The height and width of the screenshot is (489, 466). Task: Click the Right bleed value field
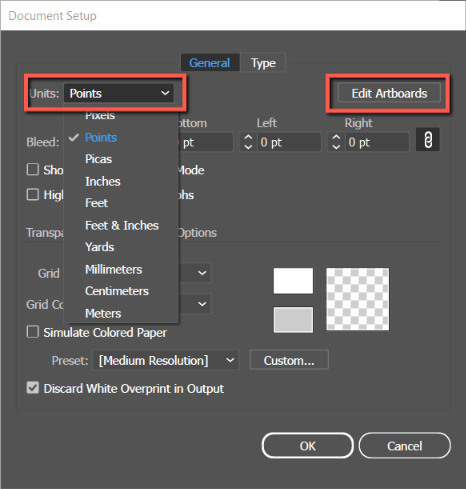[x=377, y=142]
